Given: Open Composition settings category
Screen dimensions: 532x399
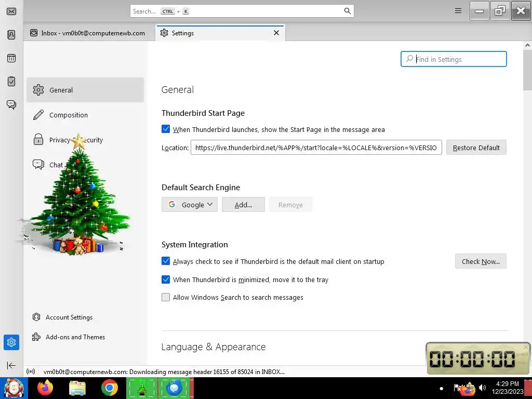Looking at the screenshot, I should click(x=85, y=115).
